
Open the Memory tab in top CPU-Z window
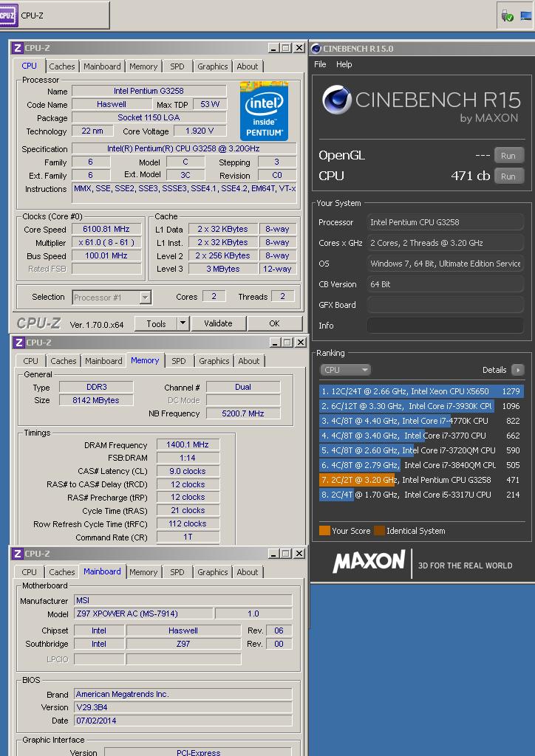tap(143, 66)
